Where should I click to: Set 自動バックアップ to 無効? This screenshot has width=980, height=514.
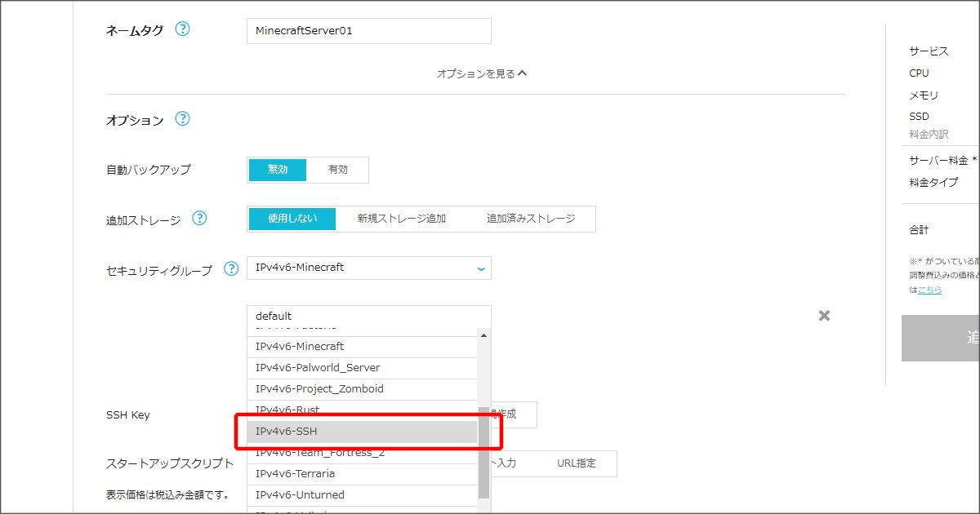point(278,170)
